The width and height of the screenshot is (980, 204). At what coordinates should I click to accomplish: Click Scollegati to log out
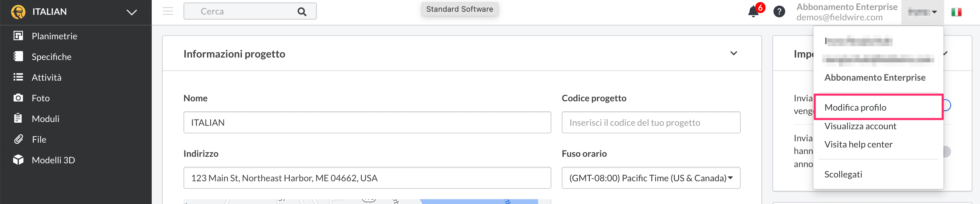click(x=843, y=174)
